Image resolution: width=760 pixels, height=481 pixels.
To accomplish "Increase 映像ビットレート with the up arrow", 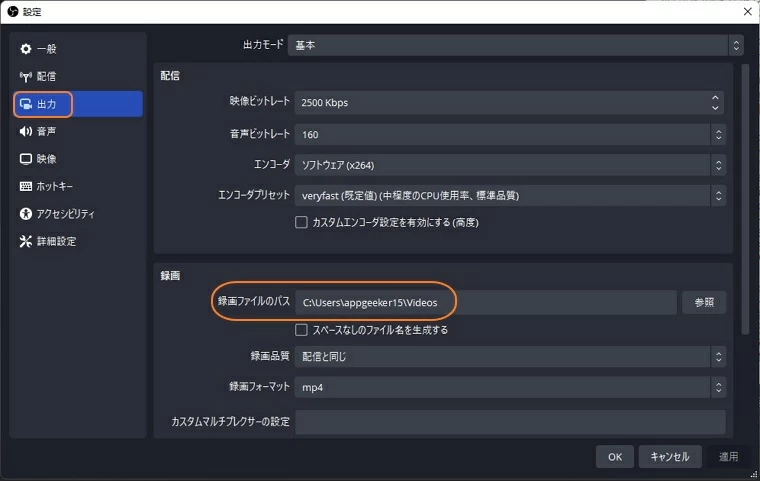I will click(715, 97).
